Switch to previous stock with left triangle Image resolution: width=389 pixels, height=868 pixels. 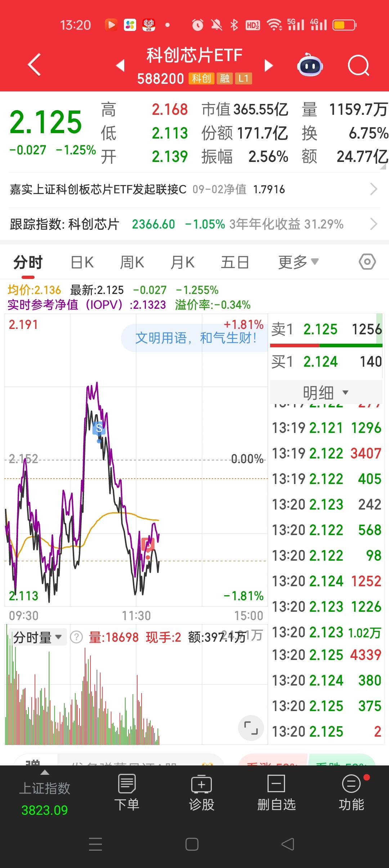(x=120, y=65)
